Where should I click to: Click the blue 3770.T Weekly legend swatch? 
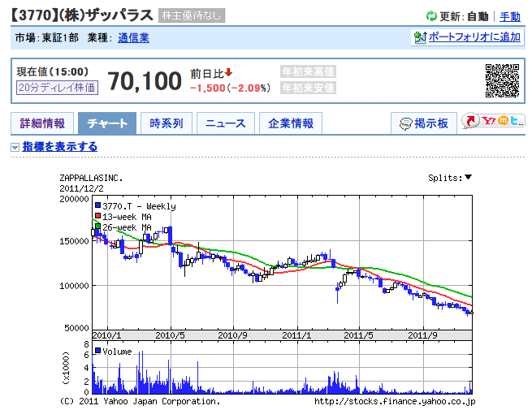[x=97, y=205]
